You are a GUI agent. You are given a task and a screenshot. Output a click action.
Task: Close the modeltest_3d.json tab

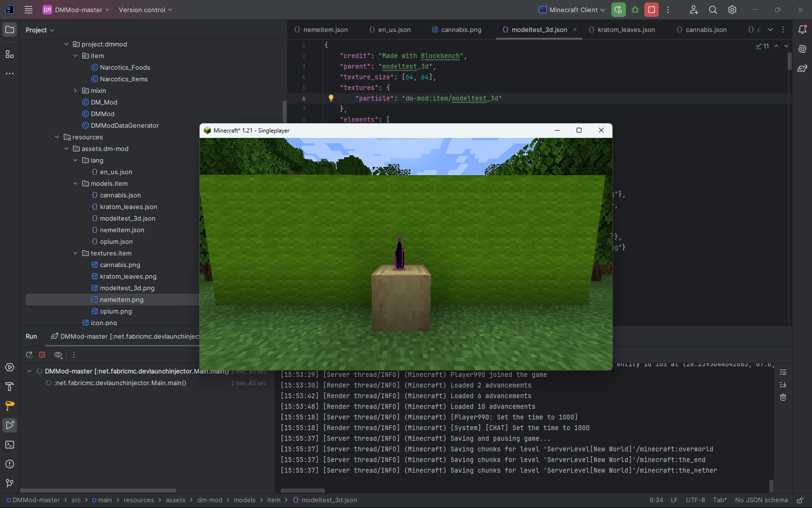click(575, 30)
